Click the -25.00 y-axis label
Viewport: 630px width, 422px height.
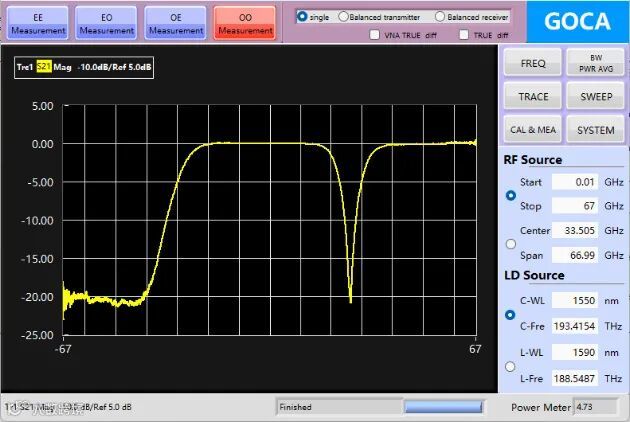coord(37,335)
